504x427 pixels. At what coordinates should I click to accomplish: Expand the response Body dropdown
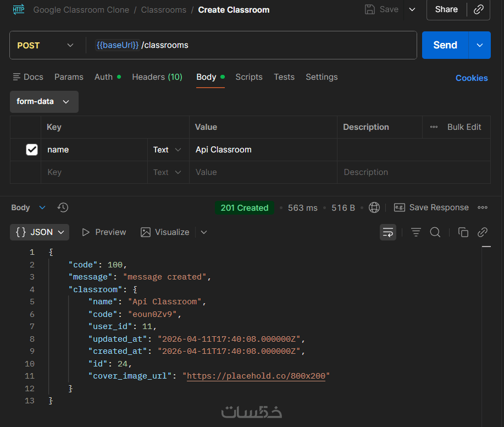coord(28,207)
